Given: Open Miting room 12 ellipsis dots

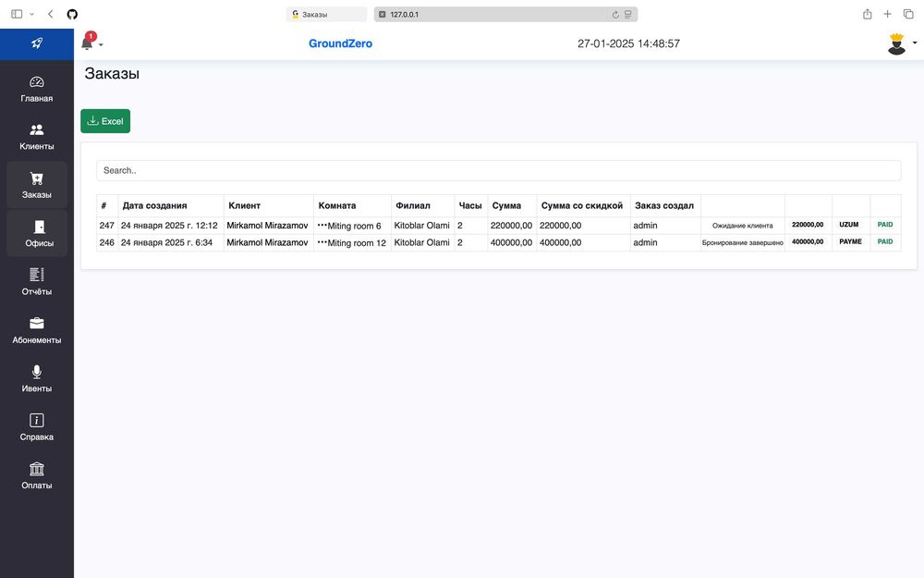Looking at the screenshot, I should pyautogui.click(x=322, y=241).
